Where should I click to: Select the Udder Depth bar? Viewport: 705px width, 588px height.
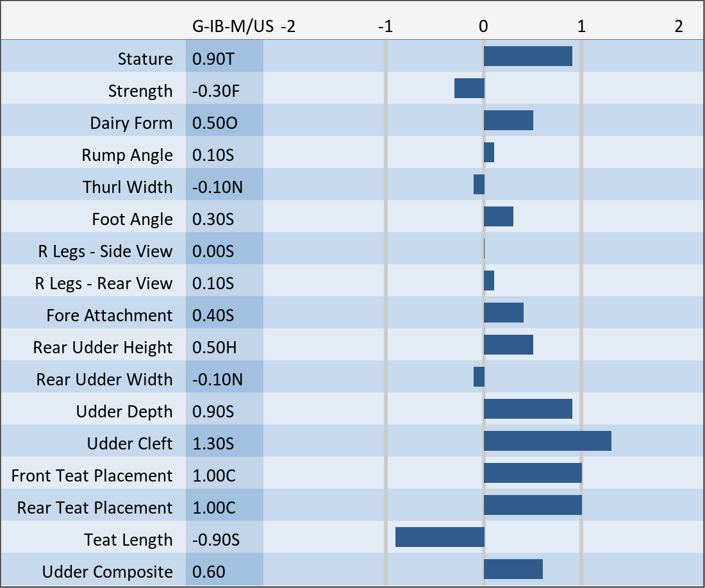[527, 409]
